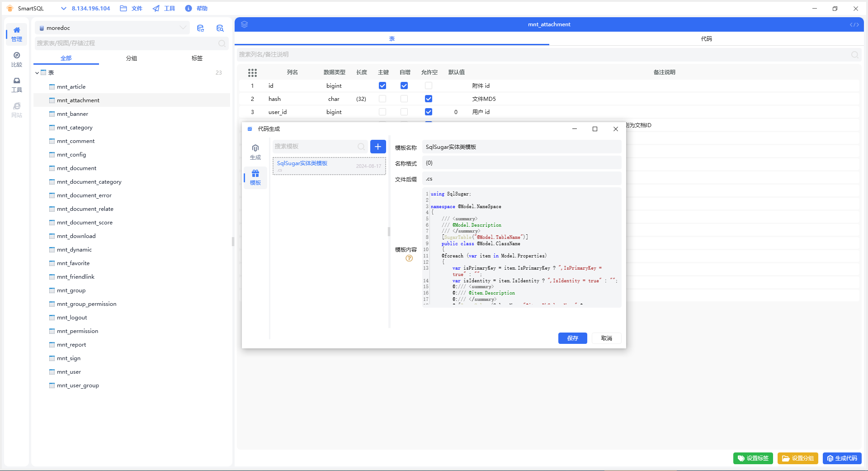Screen dimensions: 868x471
Task: Close the 代码生成 dialog
Action: point(616,129)
